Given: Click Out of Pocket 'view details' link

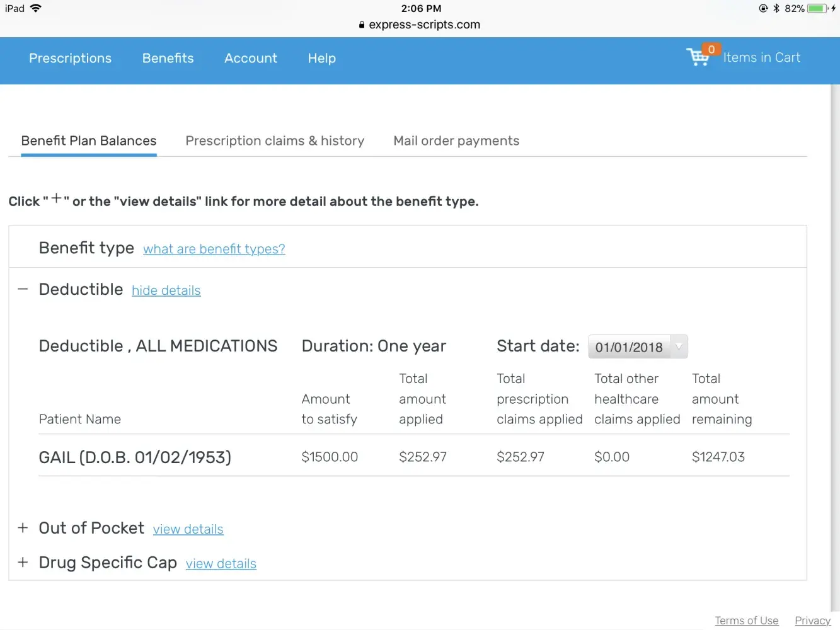Looking at the screenshot, I should 188,529.
